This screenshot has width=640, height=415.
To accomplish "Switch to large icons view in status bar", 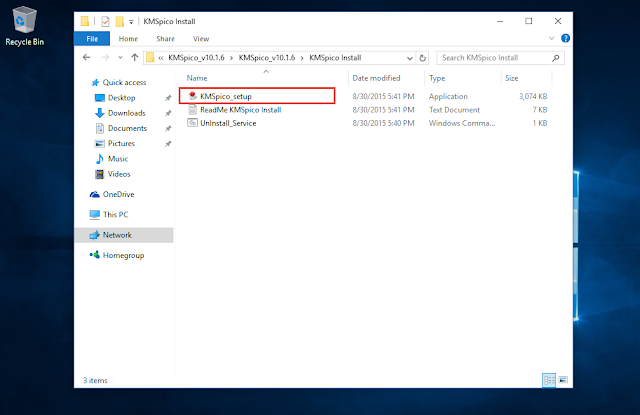I will [563, 380].
